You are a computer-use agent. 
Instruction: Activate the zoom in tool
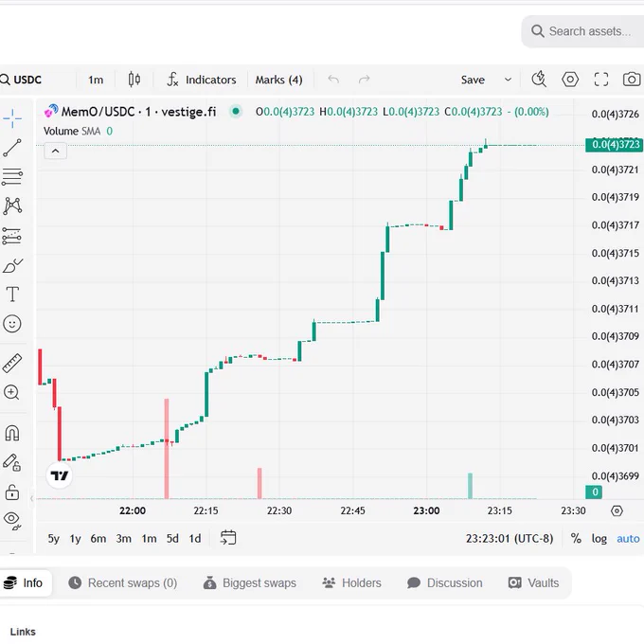click(11, 392)
